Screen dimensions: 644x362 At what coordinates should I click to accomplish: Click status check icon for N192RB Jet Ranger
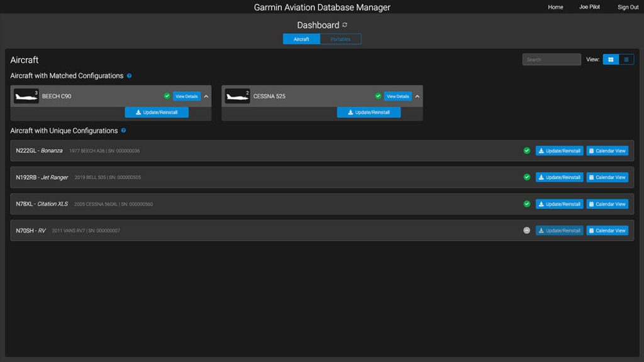[x=527, y=177]
